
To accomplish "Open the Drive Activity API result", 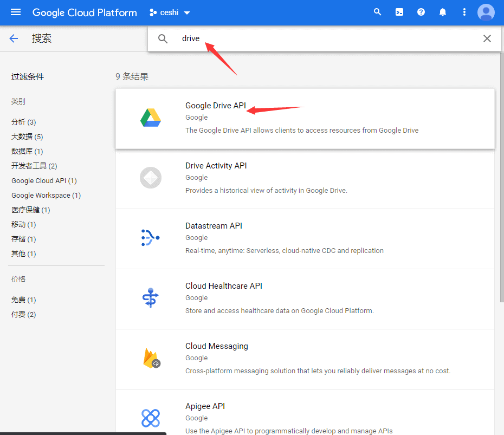I will pyautogui.click(x=216, y=166).
